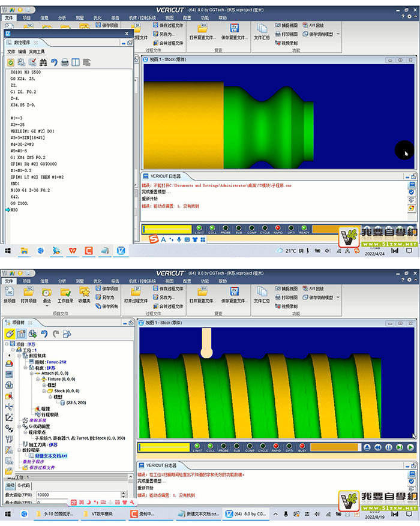Click 打印视图 in lower VERICUT ribbon
The image size is (420, 526).
[x=286, y=297]
